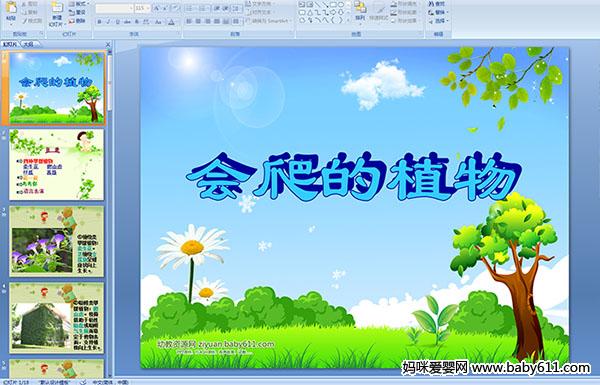The image size is (600, 385).
Task: Toggle Italic formatting
Action: [x=108, y=22]
